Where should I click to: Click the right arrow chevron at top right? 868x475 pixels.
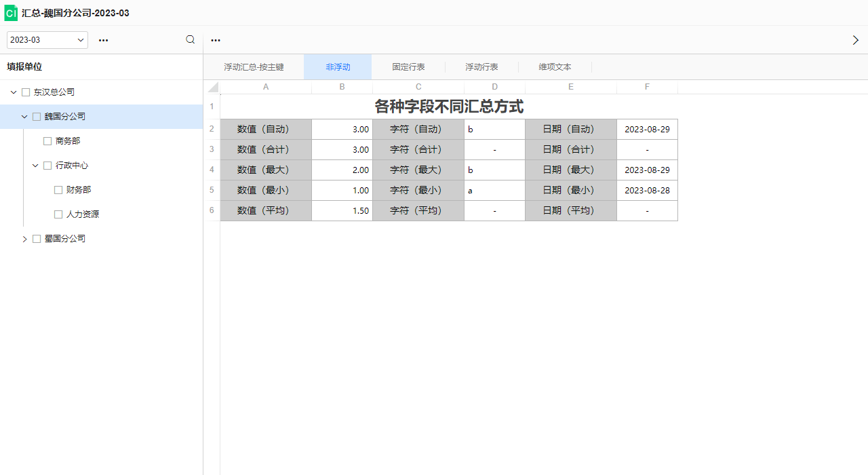pyautogui.click(x=856, y=40)
